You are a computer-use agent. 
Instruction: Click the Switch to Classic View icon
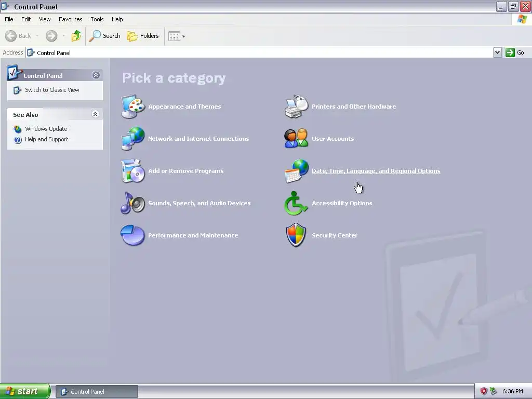click(x=17, y=90)
